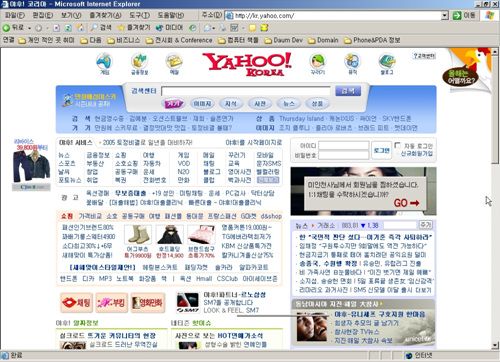This screenshot has width=500, height=362.
Task: Click the last yellow toolbar icon
Action: 264,28
